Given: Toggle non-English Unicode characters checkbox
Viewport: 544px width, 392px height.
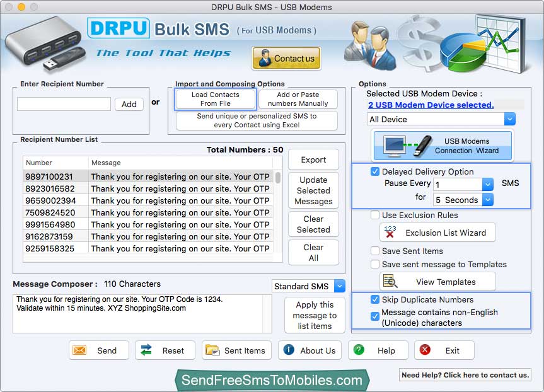Looking at the screenshot, I should point(374,316).
